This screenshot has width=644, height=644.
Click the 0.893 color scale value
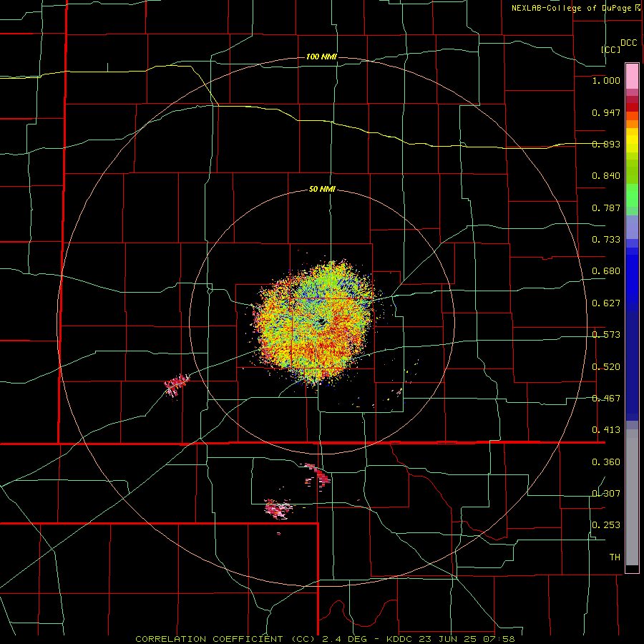pos(606,144)
